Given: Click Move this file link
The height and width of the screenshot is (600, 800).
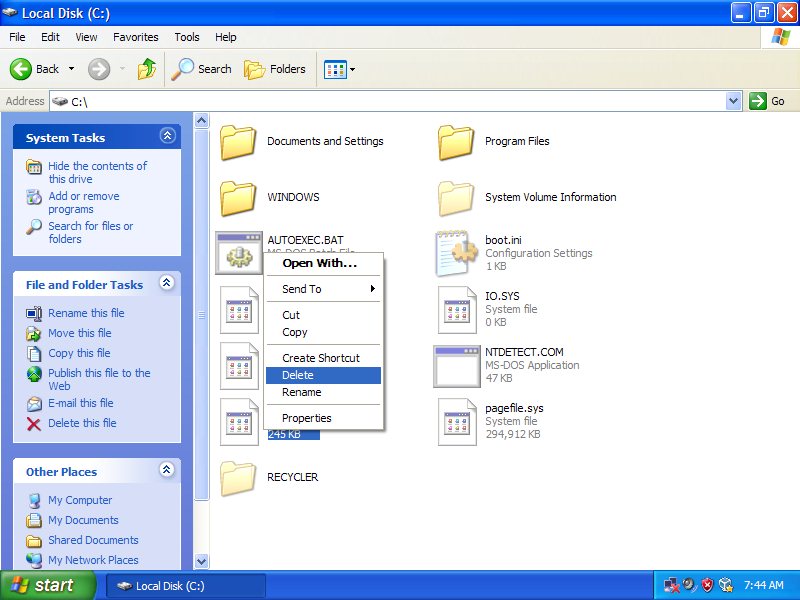Looking at the screenshot, I should click(x=80, y=333).
